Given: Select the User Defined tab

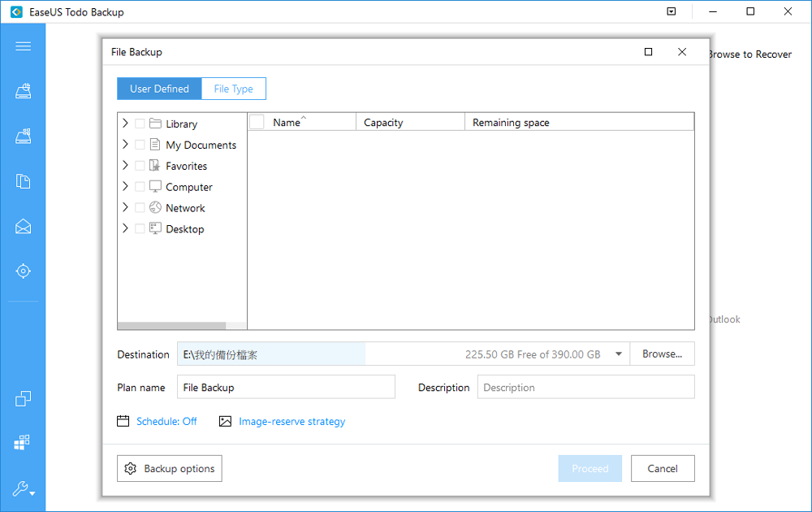Looking at the screenshot, I should click(x=159, y=89).
